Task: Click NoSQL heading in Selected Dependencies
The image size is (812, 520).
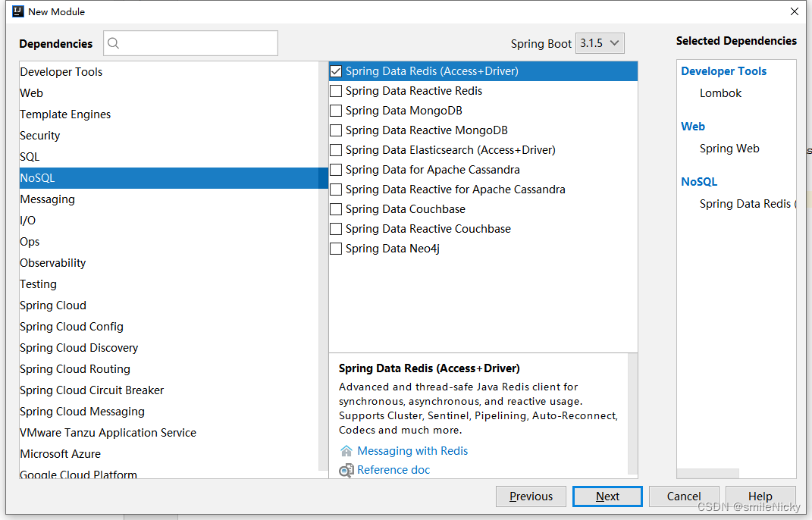Action: tap(699, 182)
